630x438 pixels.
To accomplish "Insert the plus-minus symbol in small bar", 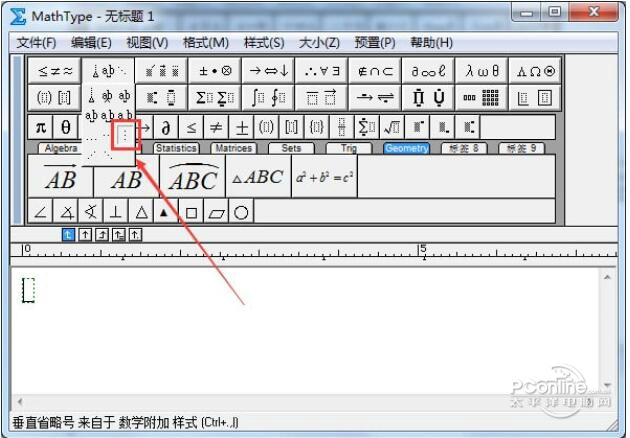I will point(241,128).
